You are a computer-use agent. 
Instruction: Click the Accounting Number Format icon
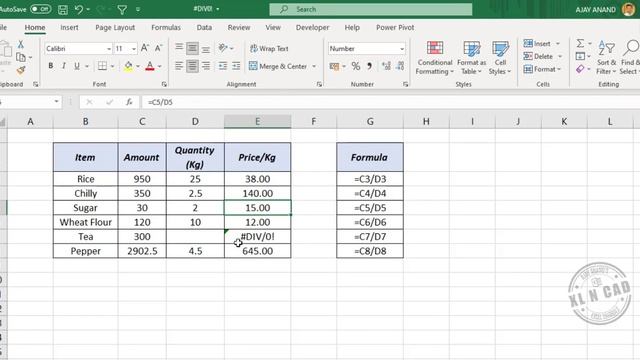pos(334,66)
